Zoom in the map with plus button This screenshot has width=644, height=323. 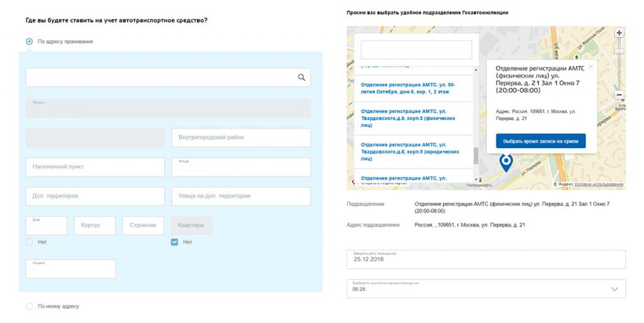pyautogui.click(x=619, y=33)
